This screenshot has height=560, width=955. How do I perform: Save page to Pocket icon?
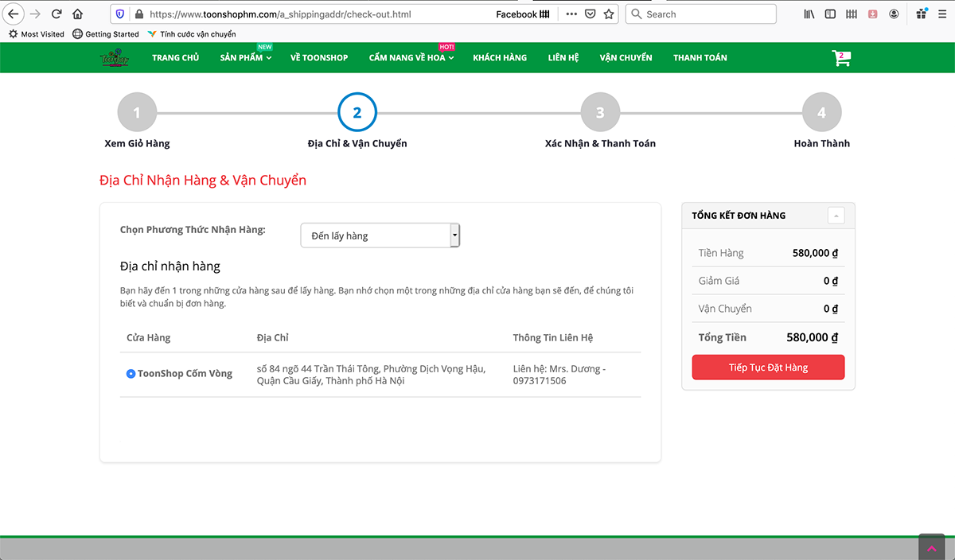click(591, 14)
